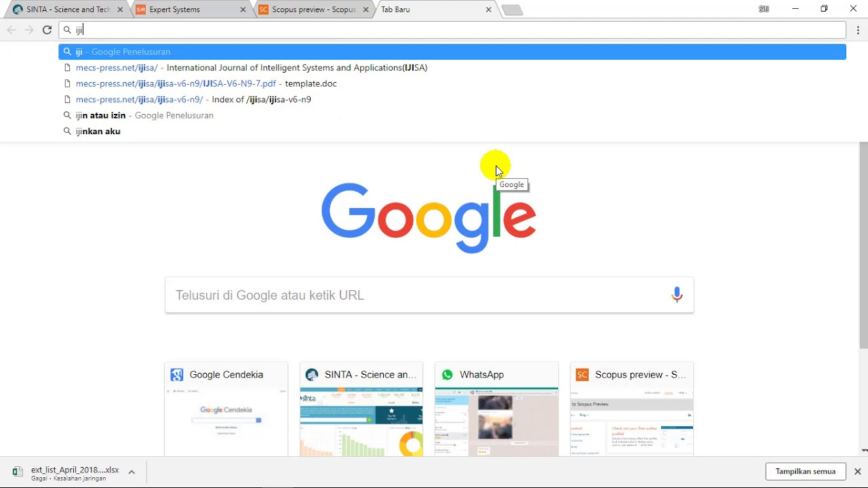Click the Scopus SC favicon on its tile

click(x=582, y=375)
